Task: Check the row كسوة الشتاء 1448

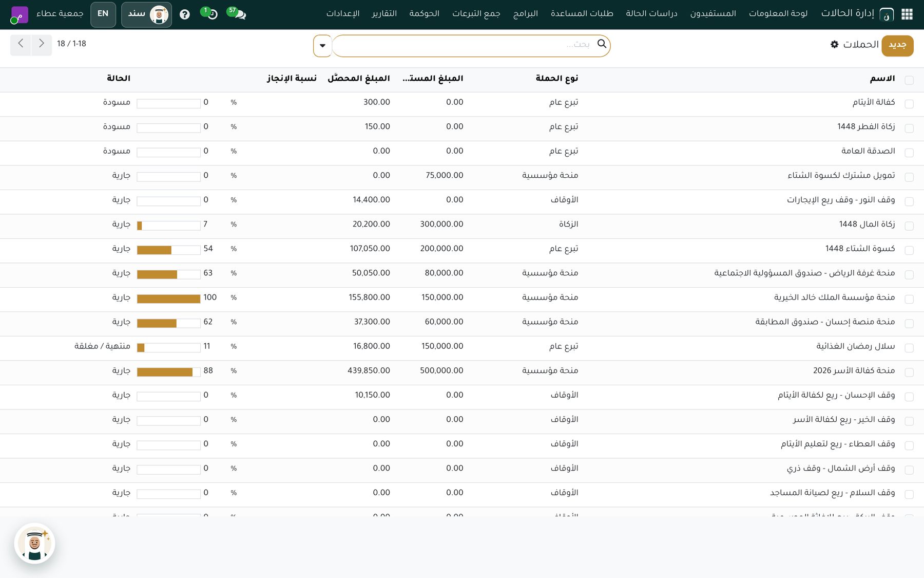Action: click(909, 250)
